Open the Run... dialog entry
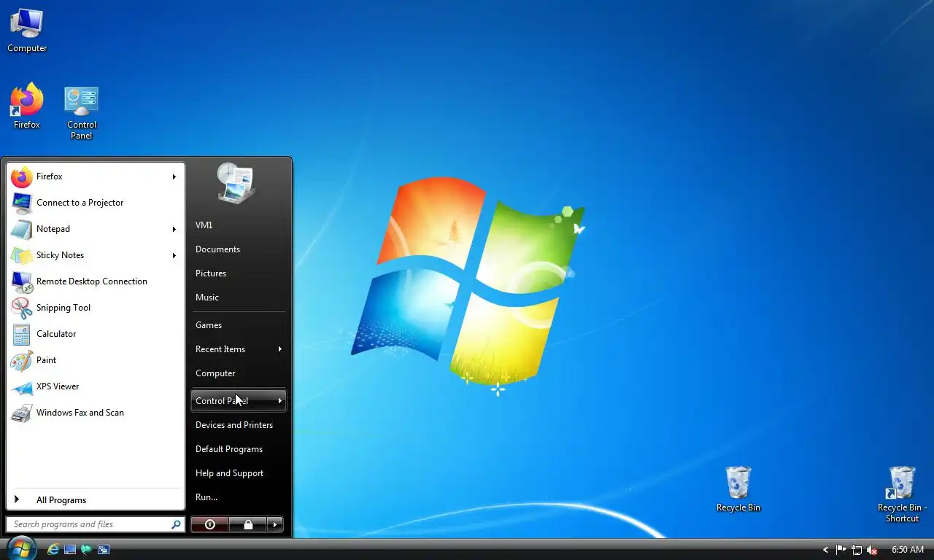Image resolution: width=934 pixels, height=560 pixels. (239, 497)
